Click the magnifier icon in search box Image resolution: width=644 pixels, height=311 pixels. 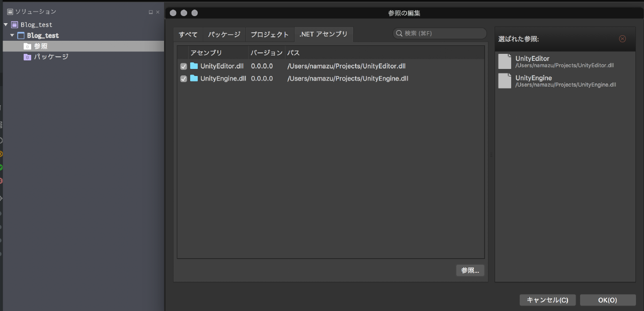tap(399, 34)
